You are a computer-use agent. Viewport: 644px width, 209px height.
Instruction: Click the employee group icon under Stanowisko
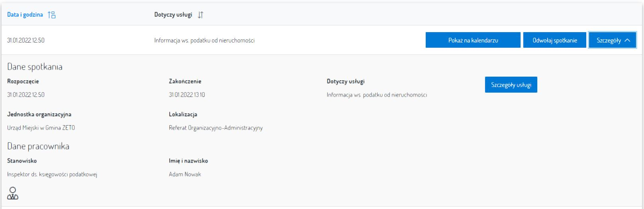[13, 193]
